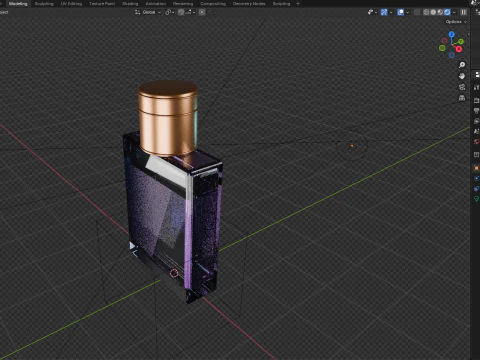Click the negative Y green gizmo circle
Viewport: 480px width, 360px height.
442,48
